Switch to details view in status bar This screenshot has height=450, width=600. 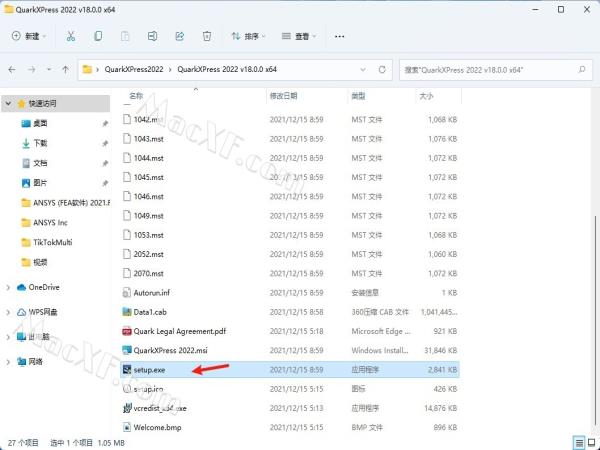tap(577, 442)
